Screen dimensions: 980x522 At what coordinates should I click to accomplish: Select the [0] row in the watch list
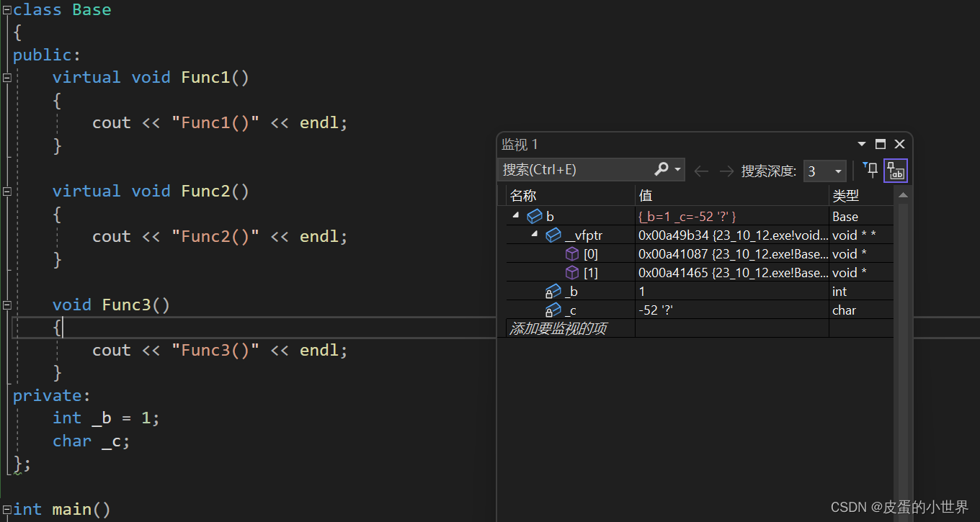coord(700,253)
